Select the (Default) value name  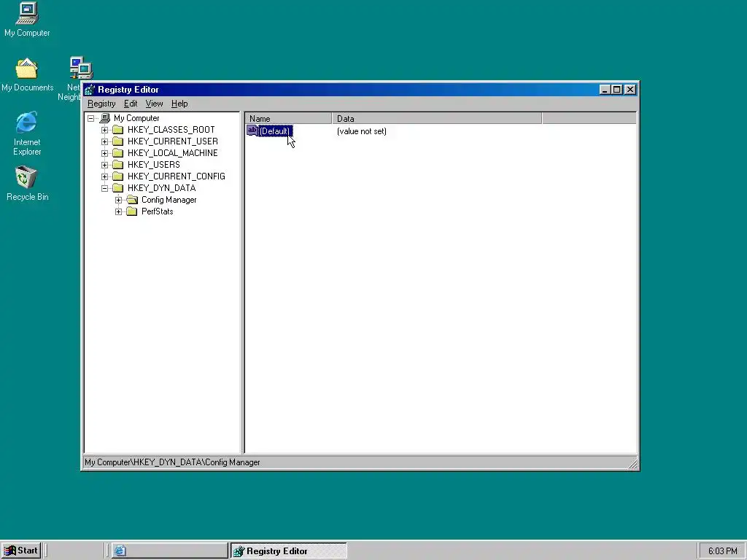pos(275,131)
